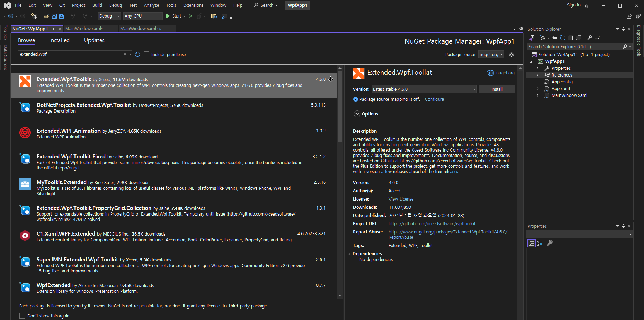
Task: Clear the extended.Wpf search text
Action: point(125,54)
